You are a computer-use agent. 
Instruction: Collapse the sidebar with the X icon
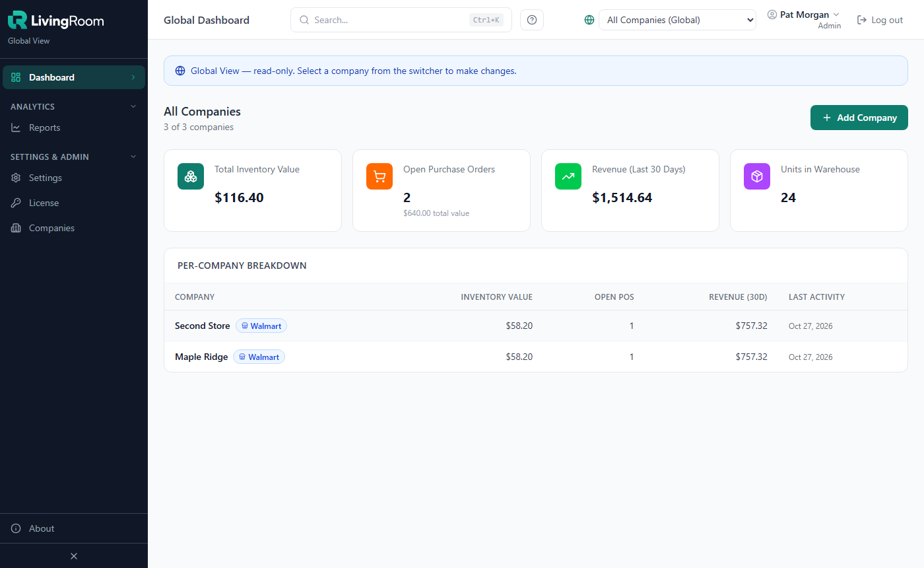point(74,556)
